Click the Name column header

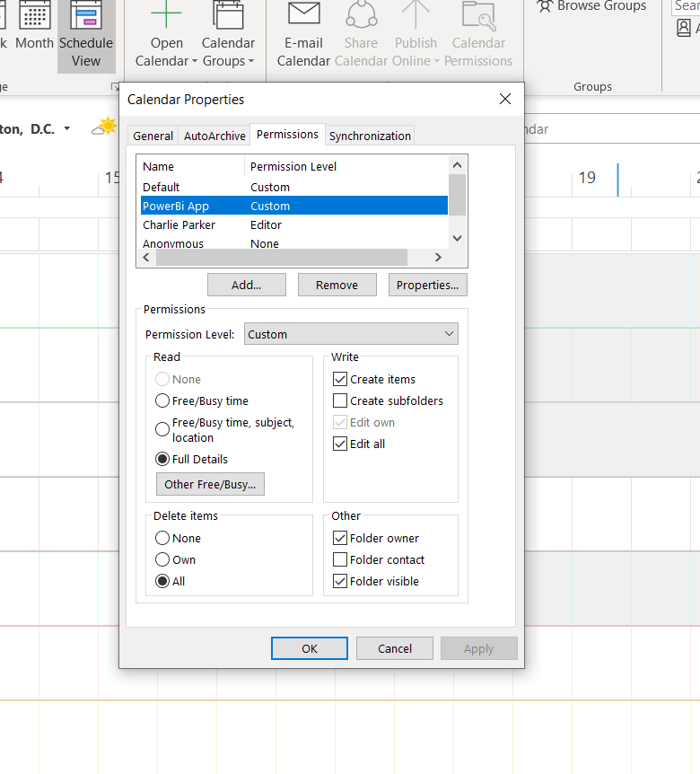pyautogui.click(x=192, y=166)
